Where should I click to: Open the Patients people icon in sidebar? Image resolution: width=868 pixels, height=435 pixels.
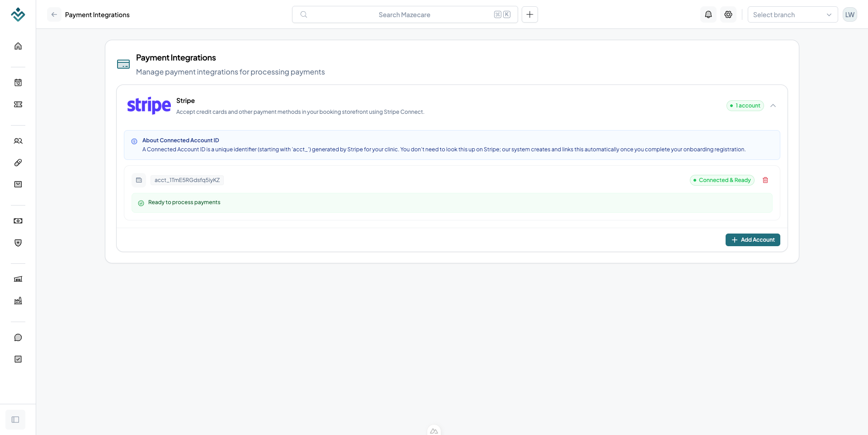coord(18,141)
